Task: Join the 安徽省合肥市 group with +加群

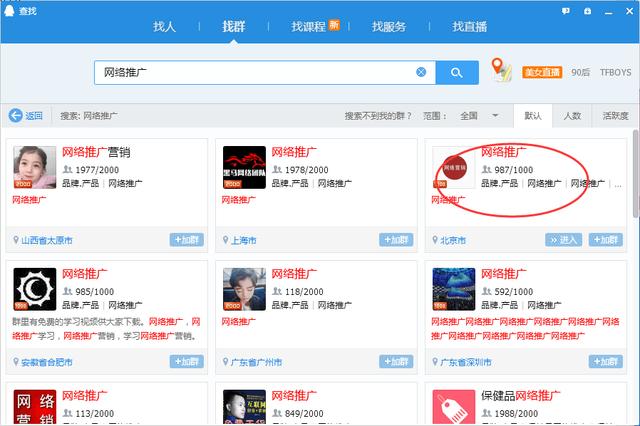Action: tap(187, 362)
